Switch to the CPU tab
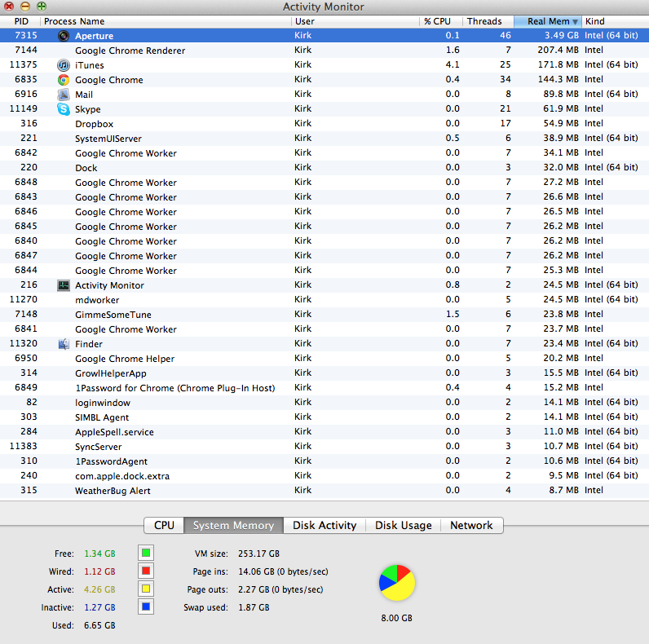 click(164, 525)
